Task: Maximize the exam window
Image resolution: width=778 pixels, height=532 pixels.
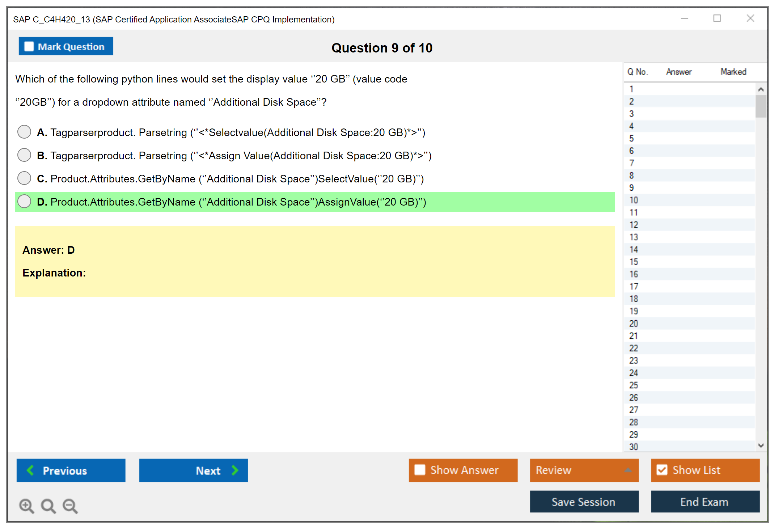Action: pos(717,18)
